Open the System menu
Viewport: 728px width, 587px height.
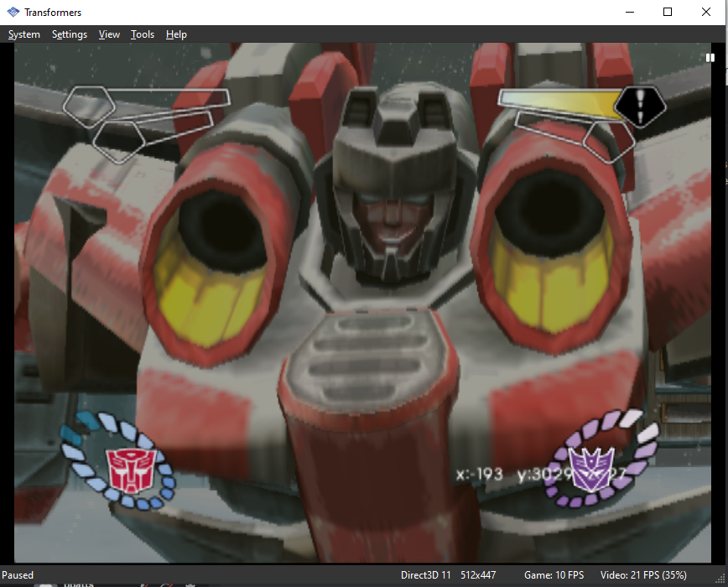(x=24, y=34)
